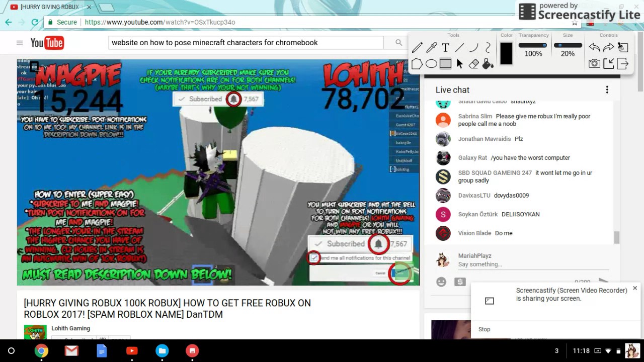The image size is (644, 362).
Task: Select the eraser tool
Action: 473,64
